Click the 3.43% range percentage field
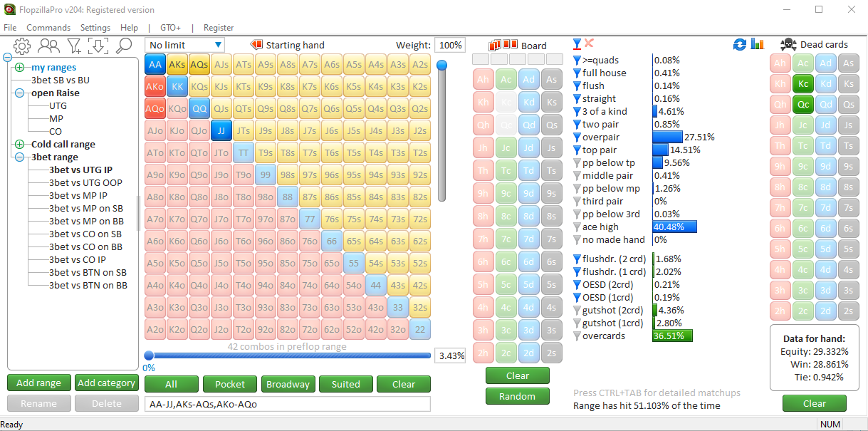This screenshot has height=431, width=868. click(451, 355)
